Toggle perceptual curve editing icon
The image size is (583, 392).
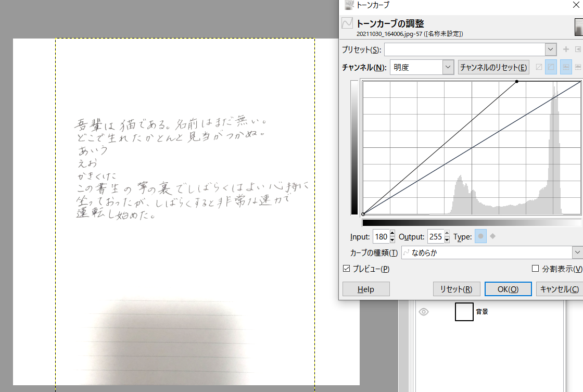tap(551, 67)
